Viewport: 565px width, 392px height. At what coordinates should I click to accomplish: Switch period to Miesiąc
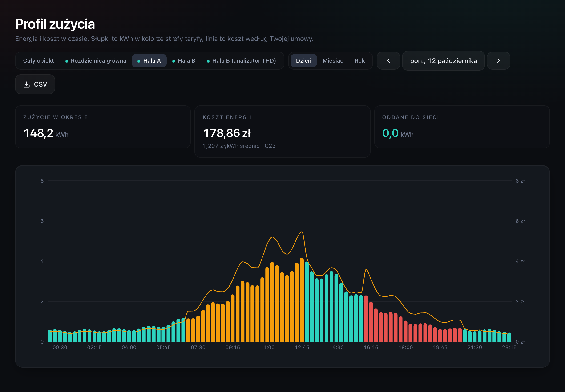[x=333, y=61]
